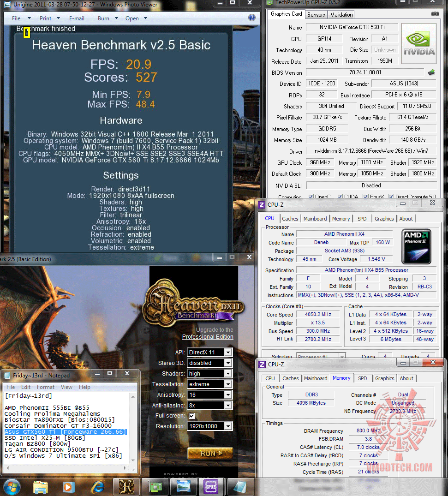Click Notepad vertical scrollbar up arrow

133,396
